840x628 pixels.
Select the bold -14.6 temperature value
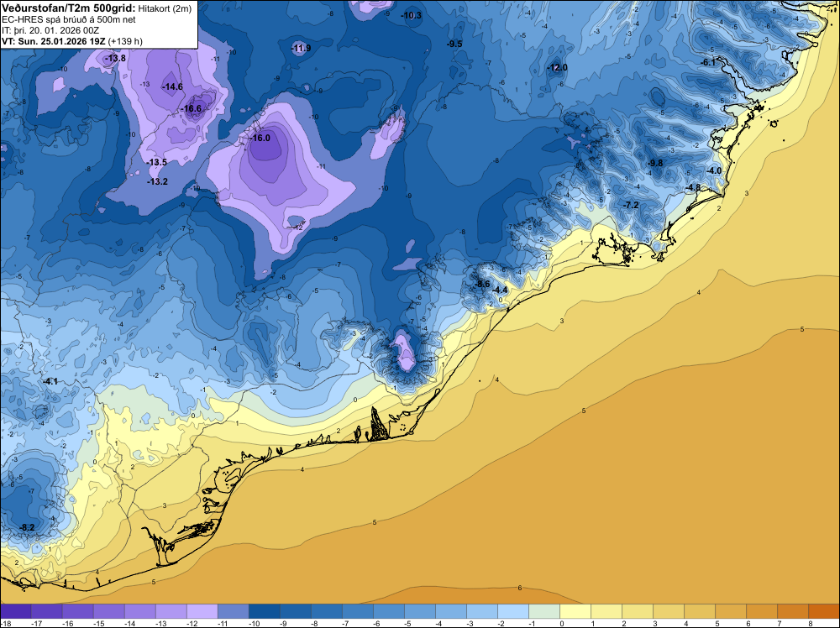172,86
